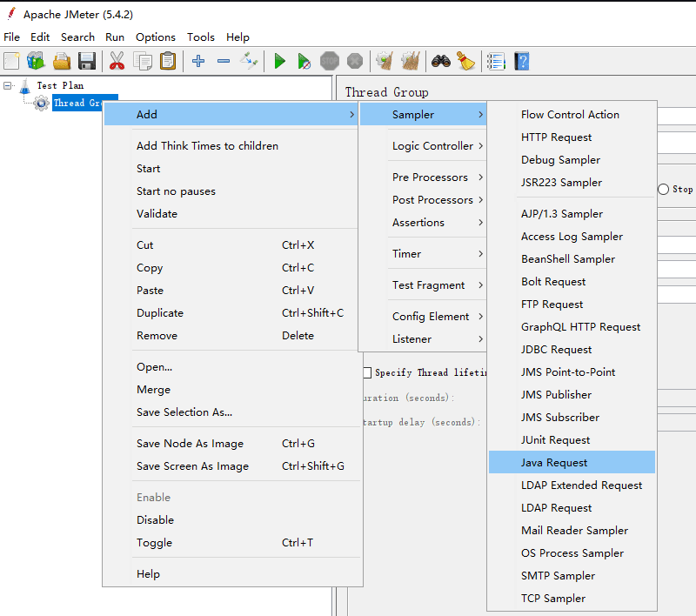The width and height of the screenshot is (696, 616).
Task: Select the Stop radio button
Action: click(x=663, y=190)
